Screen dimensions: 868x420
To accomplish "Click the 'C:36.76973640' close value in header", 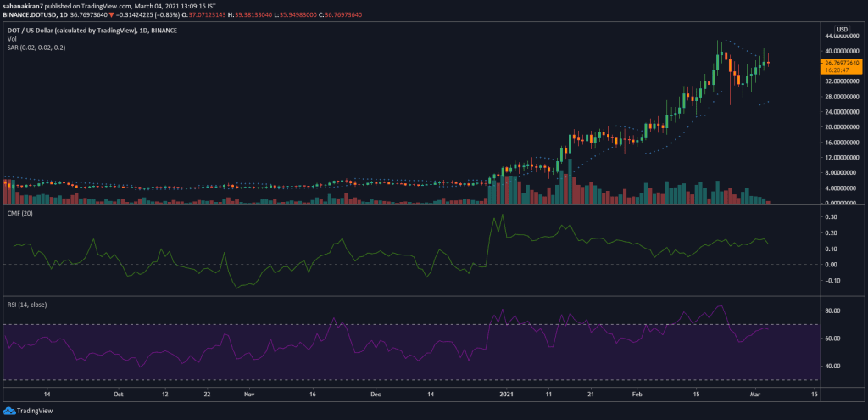I will coord(339,15).
